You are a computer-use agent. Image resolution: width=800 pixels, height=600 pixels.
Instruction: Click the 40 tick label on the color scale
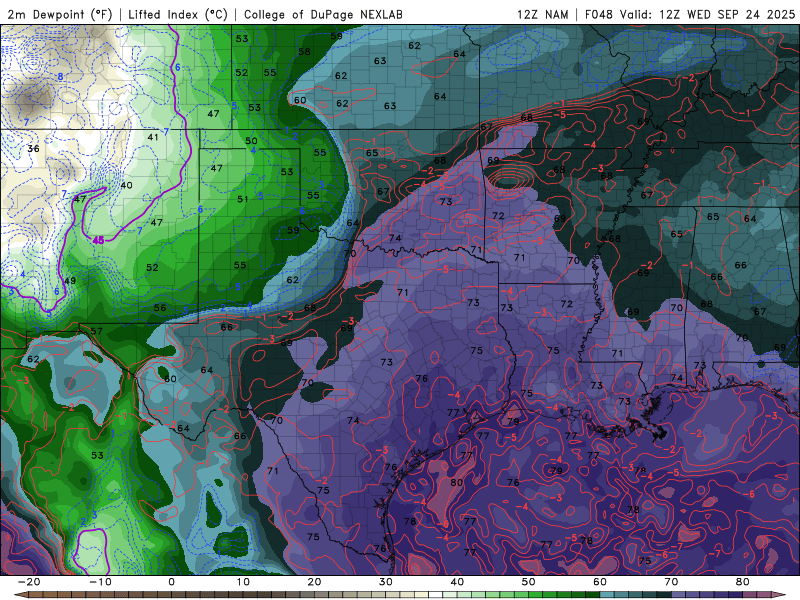pos(457,582)
